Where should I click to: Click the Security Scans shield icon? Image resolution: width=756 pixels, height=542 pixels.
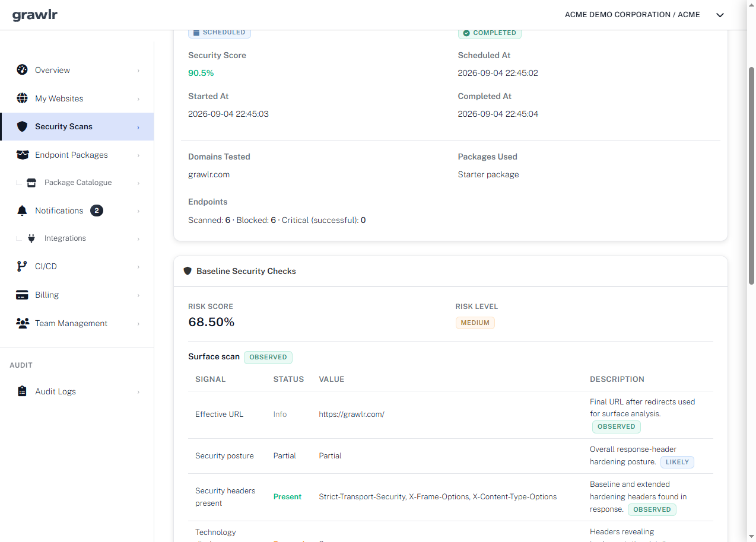click(22, 126)
